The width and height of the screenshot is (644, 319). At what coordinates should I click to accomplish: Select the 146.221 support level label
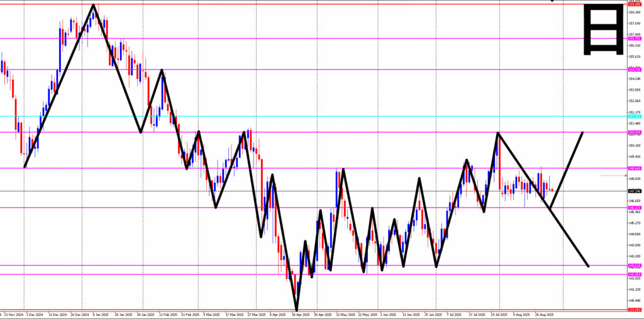pos(635,208)
